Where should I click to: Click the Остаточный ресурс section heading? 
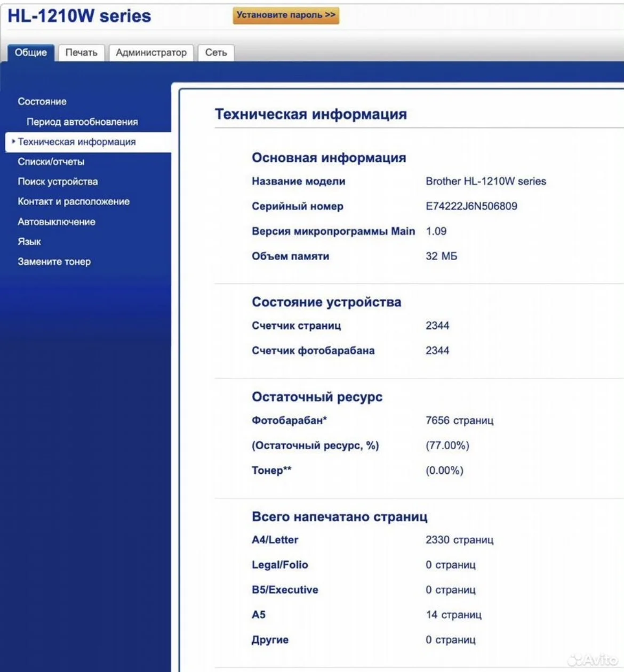pos(317,397)
